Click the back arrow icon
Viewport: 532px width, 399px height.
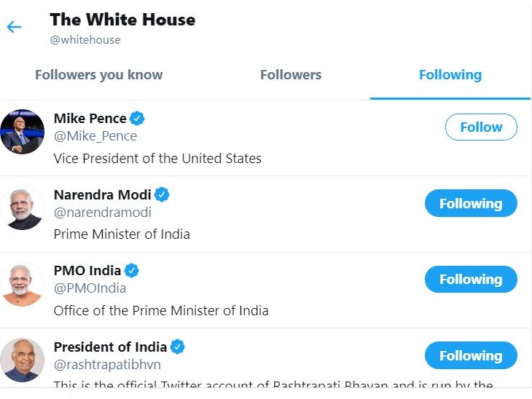(x=14, y=28)
